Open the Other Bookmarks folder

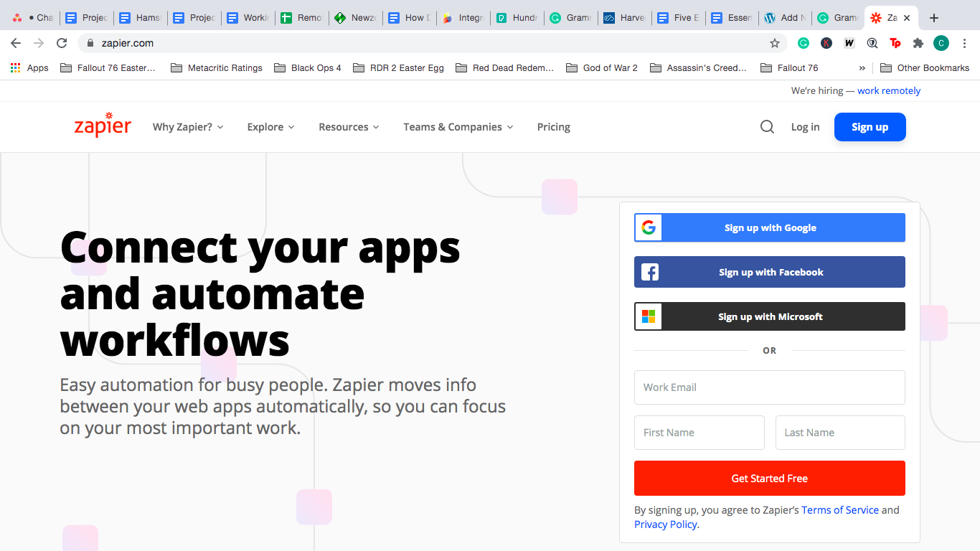pos(925,68)
